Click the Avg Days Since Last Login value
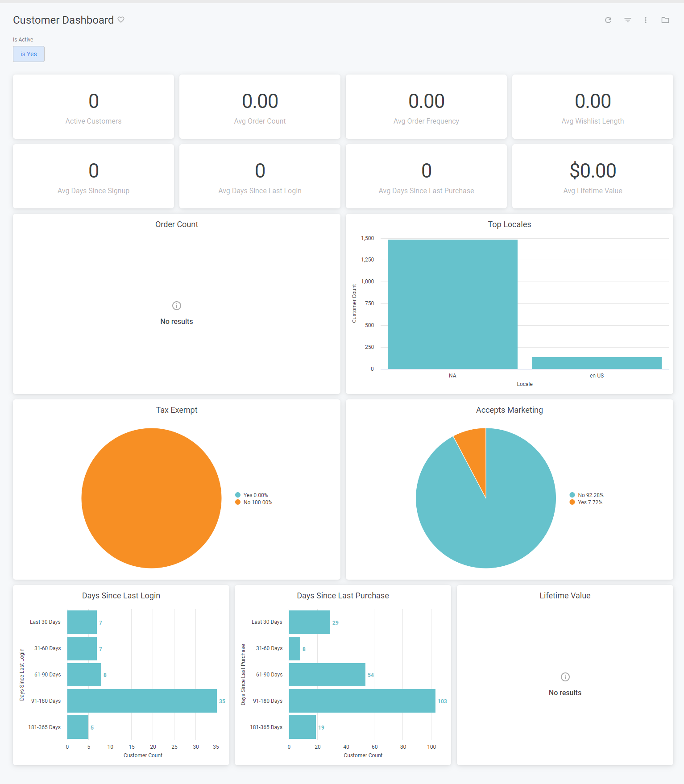Viewport: 684px width, 784px height. pos(260,171)
